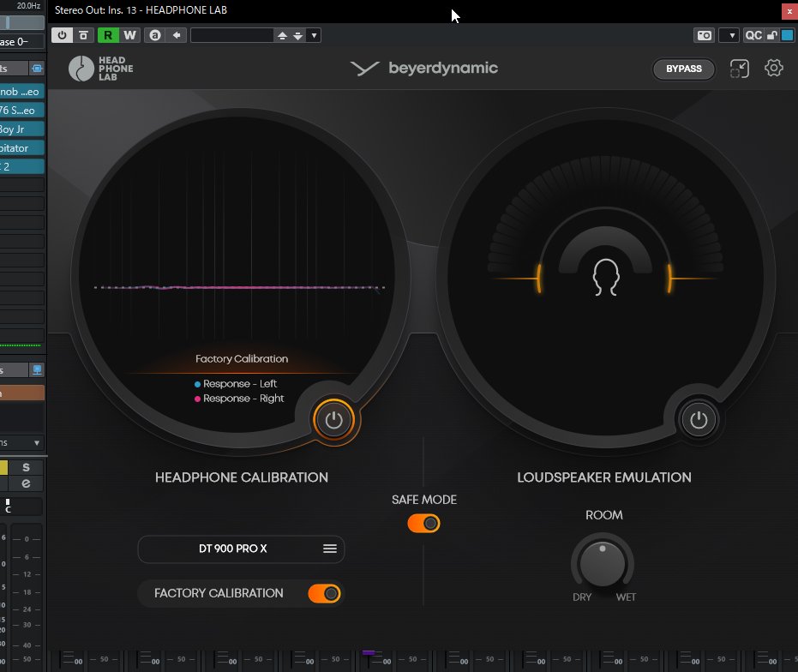
Task: Click the Room dry/wet knob
Action: 603,564
